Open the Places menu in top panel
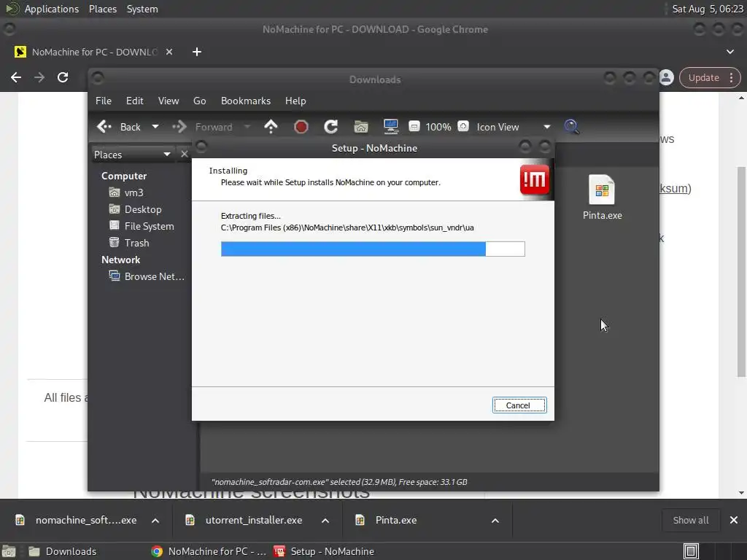This screenshot has height=560, width=747. 103,9
